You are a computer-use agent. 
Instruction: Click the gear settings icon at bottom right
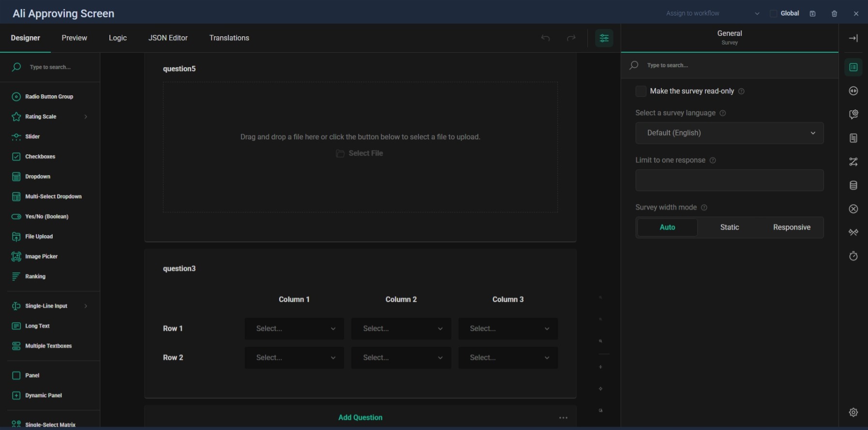click(853, 412)
